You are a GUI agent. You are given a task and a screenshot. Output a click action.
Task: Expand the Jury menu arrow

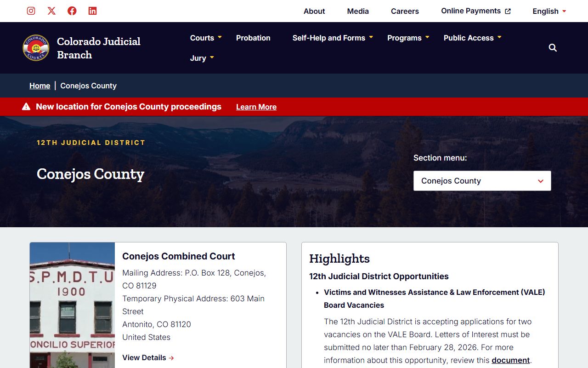[212, 57]
